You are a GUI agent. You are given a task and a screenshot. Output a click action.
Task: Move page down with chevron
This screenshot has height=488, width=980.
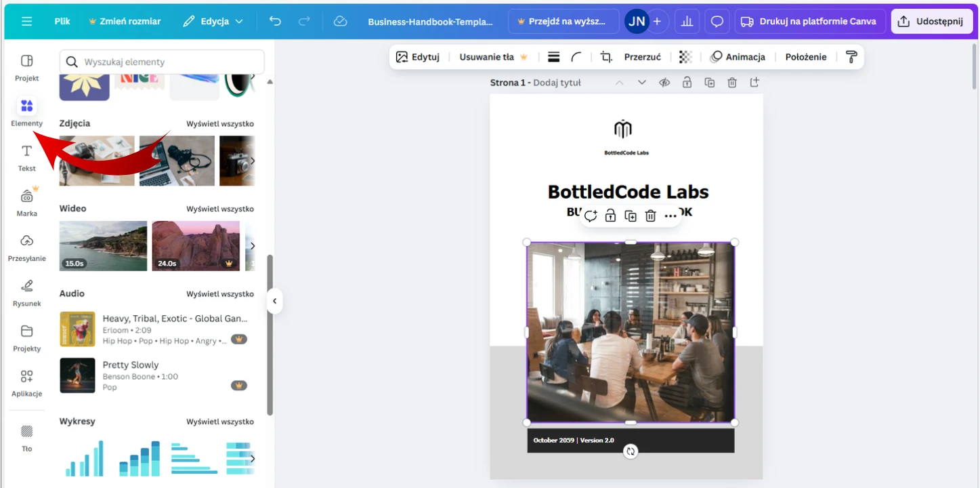(x=642, y=83)
